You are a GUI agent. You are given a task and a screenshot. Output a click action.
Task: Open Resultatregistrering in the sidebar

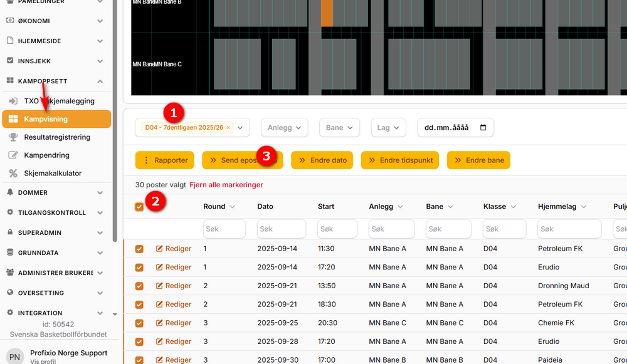[56, 137]
